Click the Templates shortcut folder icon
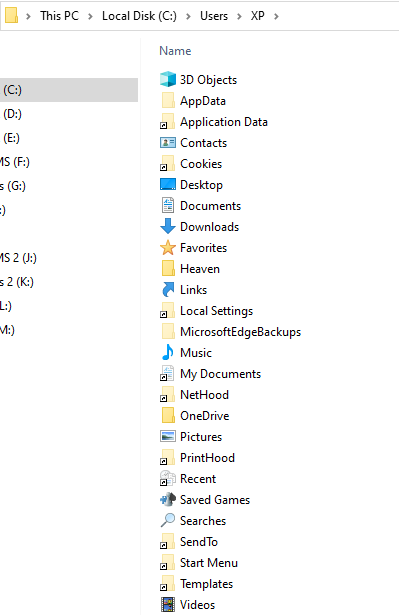The image size is (399, 615). [168, 583]
